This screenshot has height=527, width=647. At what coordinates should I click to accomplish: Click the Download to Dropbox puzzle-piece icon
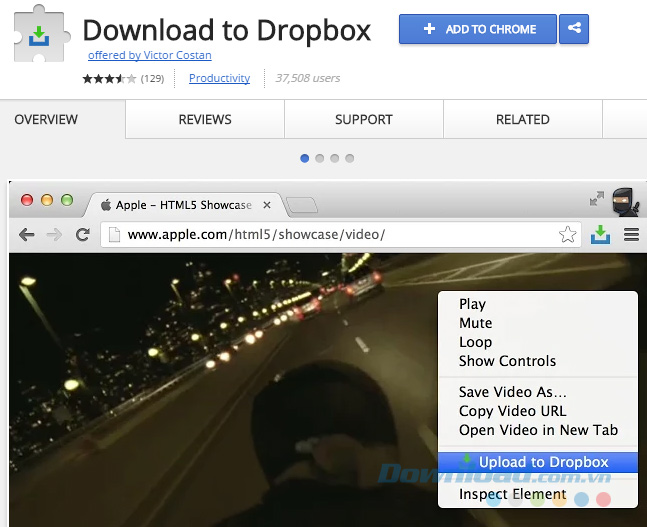tap(41, 34)
